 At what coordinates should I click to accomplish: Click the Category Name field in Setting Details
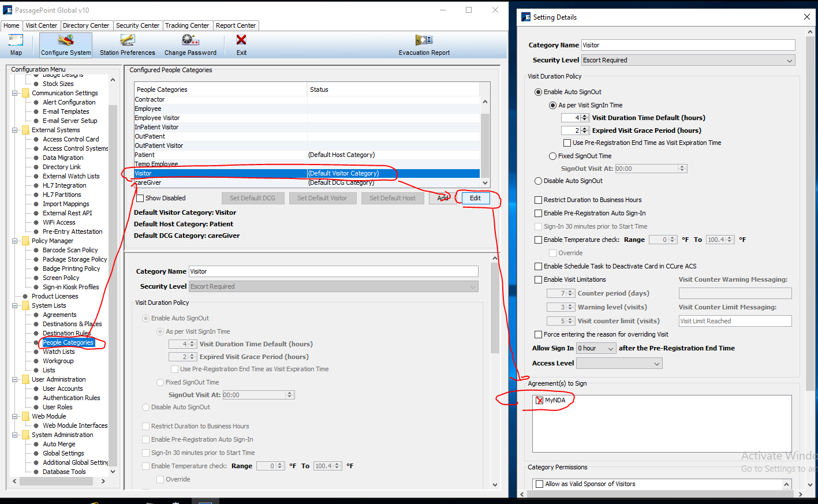pos(688,45)
